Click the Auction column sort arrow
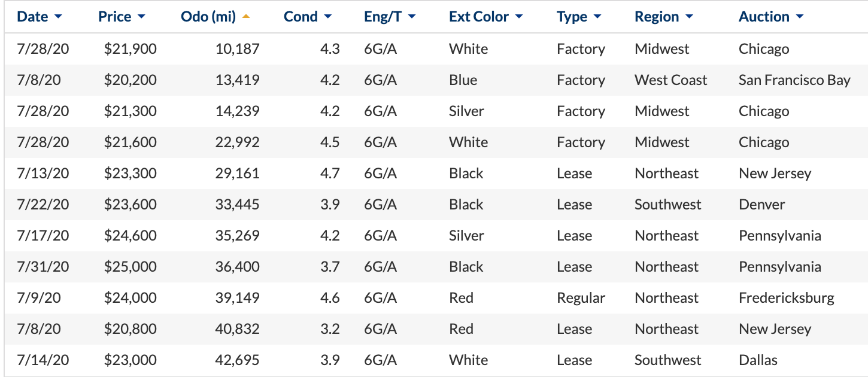 coord(800,17)
